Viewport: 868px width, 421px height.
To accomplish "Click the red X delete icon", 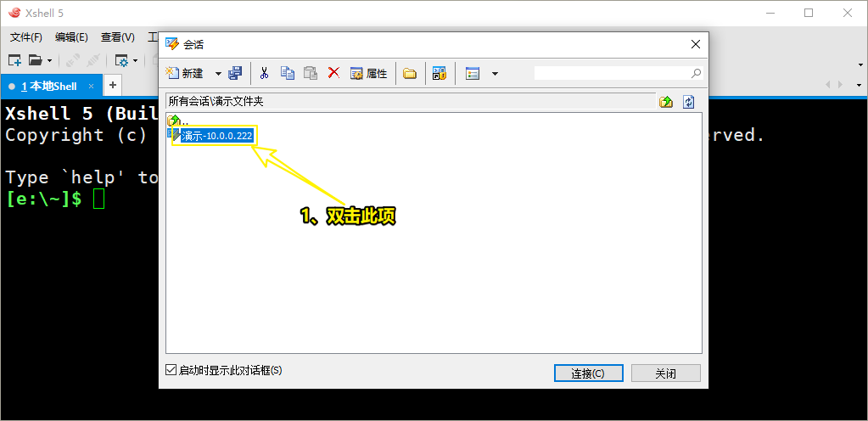I will click(x=333, y=72).
